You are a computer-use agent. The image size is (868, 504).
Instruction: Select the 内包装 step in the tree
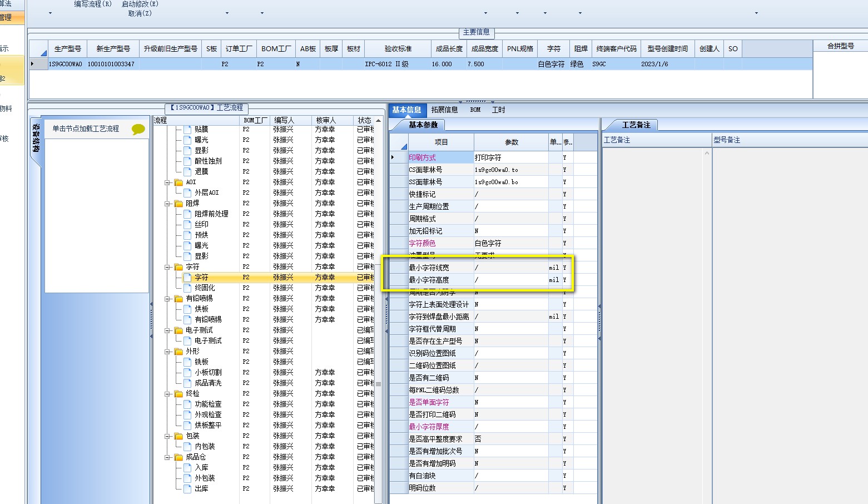205,446
